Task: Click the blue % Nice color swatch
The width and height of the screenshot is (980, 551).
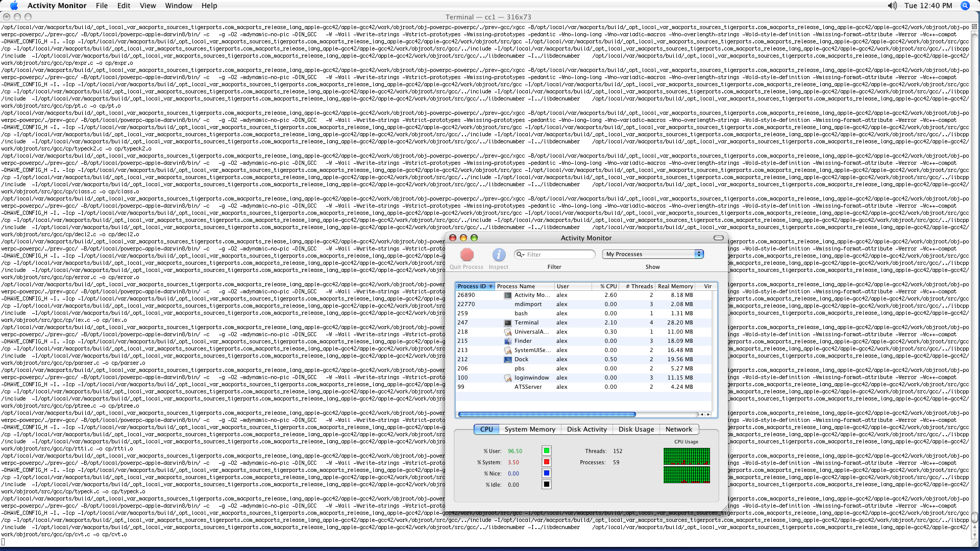Action: click(x=547, y=473)
